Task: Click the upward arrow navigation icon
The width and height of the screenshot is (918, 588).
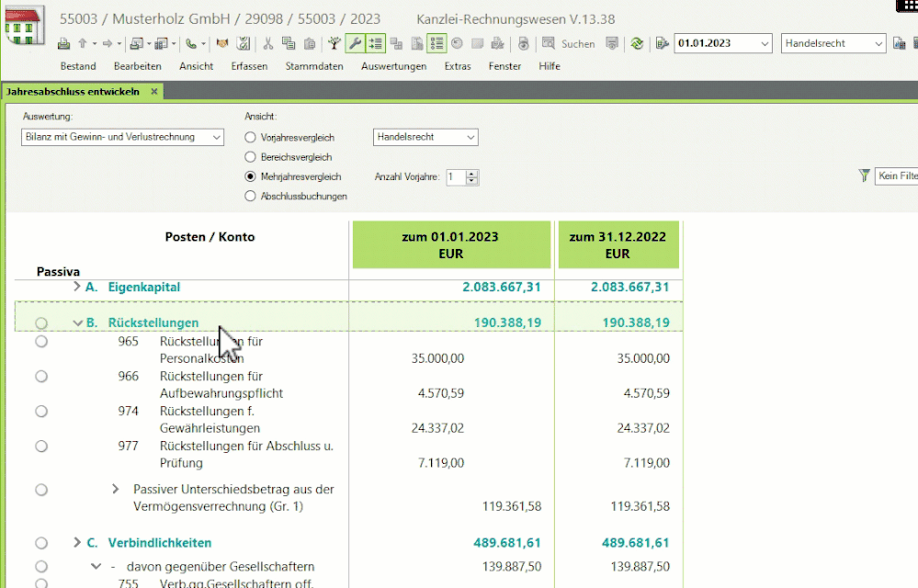Action: 83,43
